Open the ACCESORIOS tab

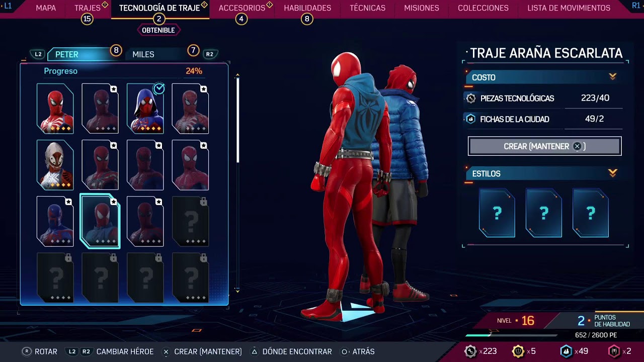[242, 8]
